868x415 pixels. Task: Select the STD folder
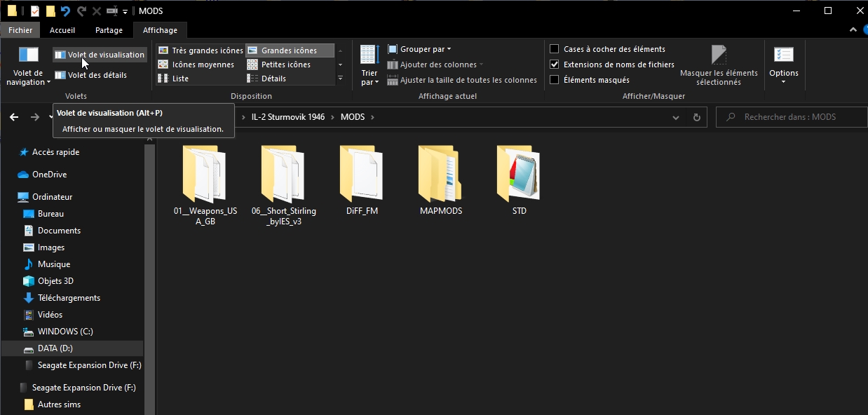click(520, 181)
